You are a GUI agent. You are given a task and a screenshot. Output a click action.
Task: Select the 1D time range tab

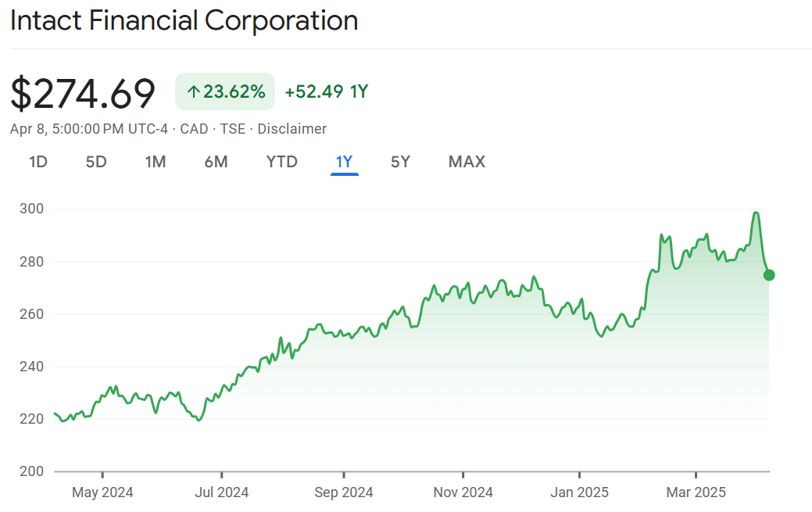pyautogui.click(x=38, y=162)
